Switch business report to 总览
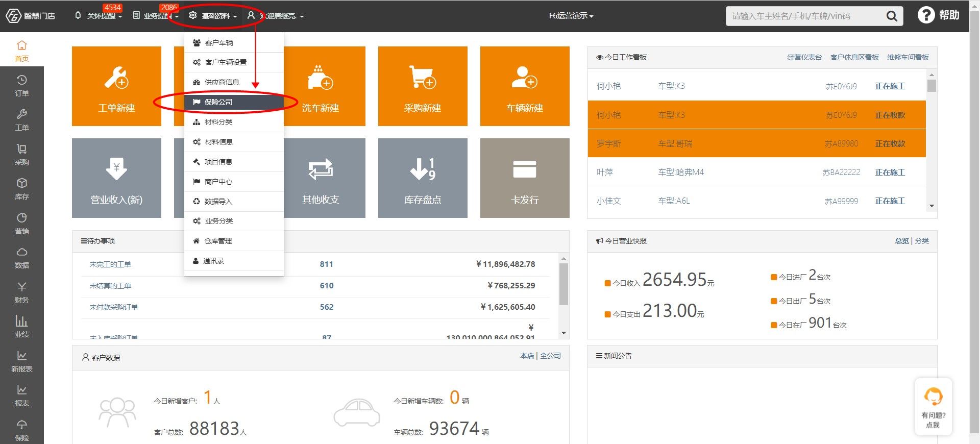 pyautogui.click(x=902, y=241)
